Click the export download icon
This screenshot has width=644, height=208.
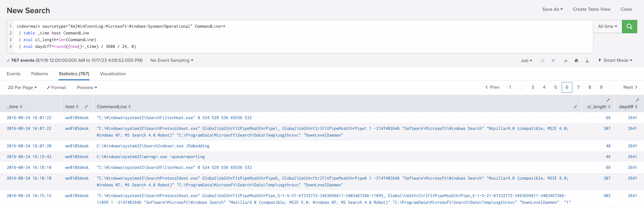pos(587,61)
